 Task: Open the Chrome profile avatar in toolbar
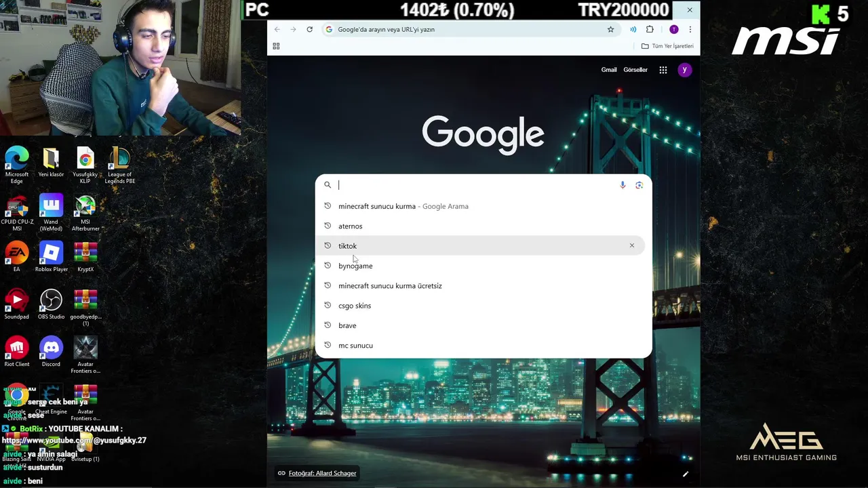pyautogui.click(x=673, y=29)
